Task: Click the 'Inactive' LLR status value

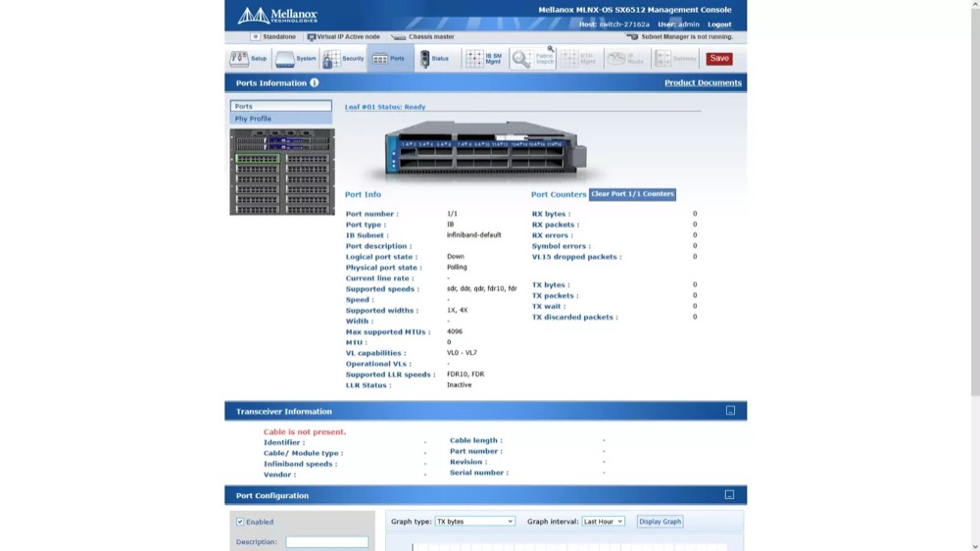Action: tap(460, 384)
